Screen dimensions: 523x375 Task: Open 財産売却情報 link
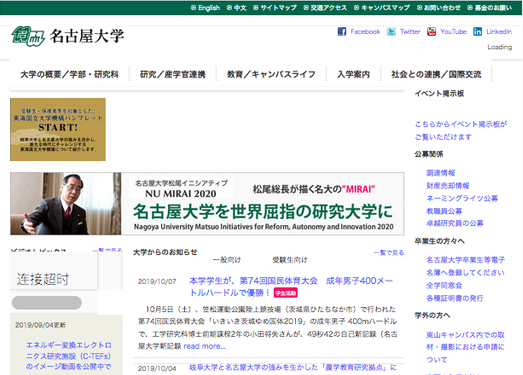tap(448, 185)
